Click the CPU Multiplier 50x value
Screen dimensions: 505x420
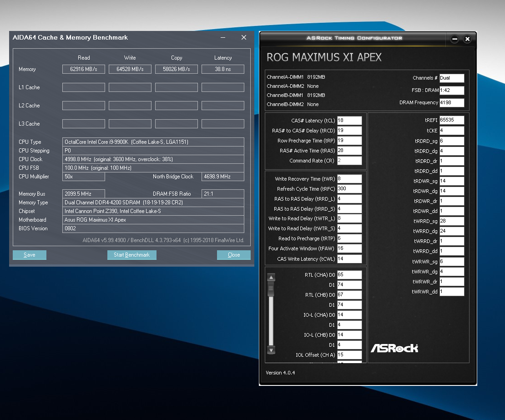pyautogui.click(x=84, y=177)
